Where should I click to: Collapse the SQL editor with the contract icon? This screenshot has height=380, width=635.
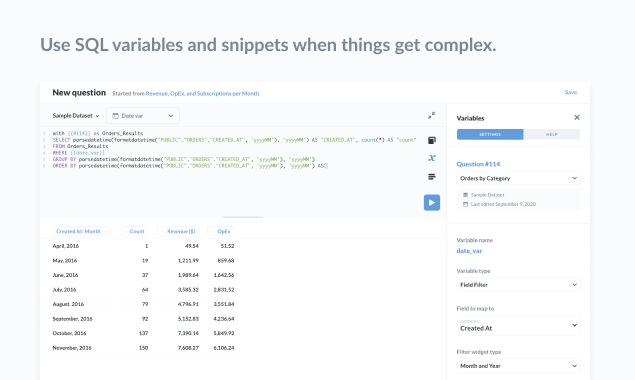432,115
